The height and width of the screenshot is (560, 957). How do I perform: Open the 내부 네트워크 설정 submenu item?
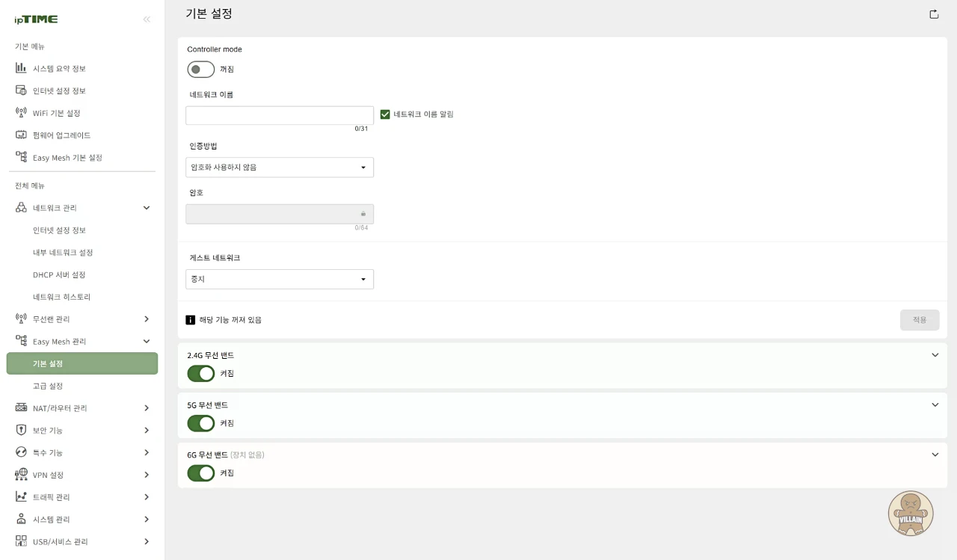(x=63, y=253)
